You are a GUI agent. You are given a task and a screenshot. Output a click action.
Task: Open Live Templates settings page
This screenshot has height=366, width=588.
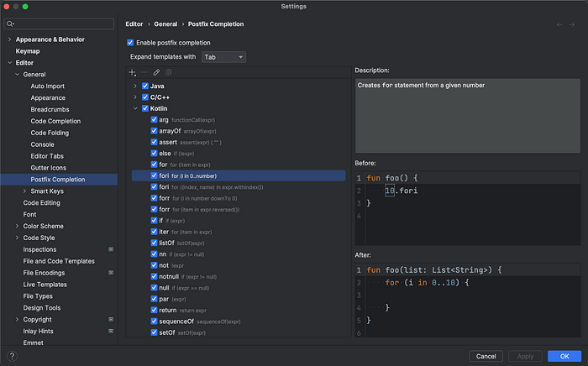pyautogui.click(x=47, y=285)
